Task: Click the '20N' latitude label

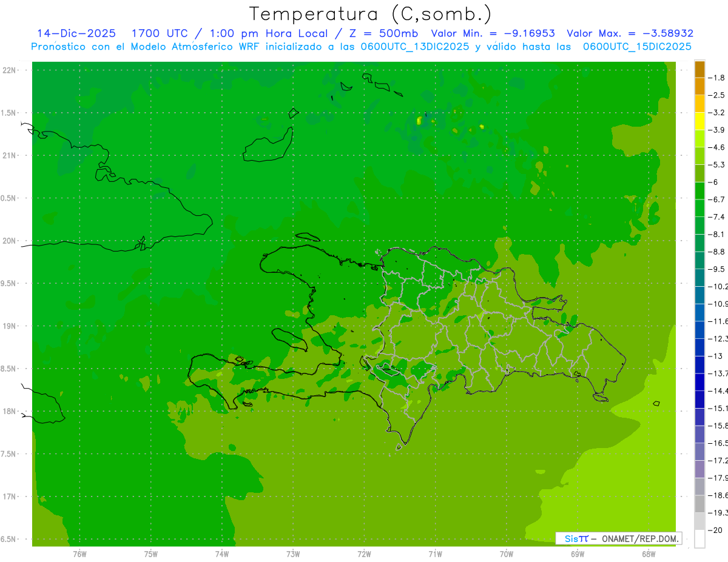Action: pyautogui.click(x=9, y=241)
